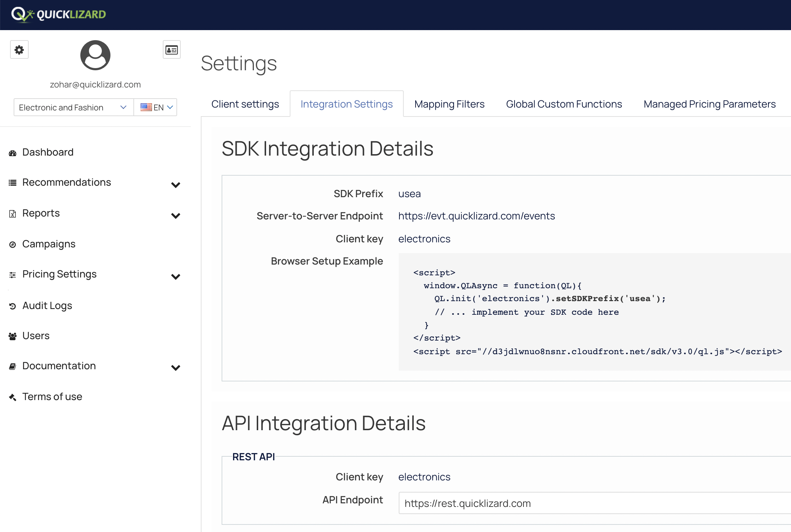Screen dimensions: 791x532
Task: Click the gear settings icon near avatar
Action: click(19, 50)
